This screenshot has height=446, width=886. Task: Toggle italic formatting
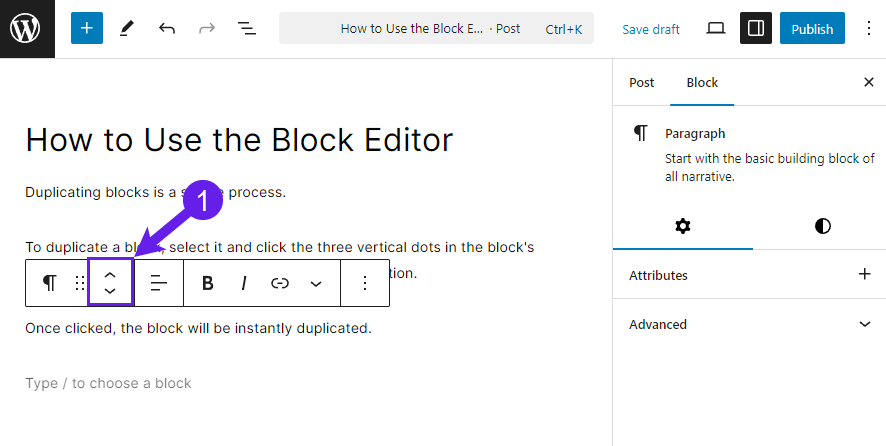(244, 283)
